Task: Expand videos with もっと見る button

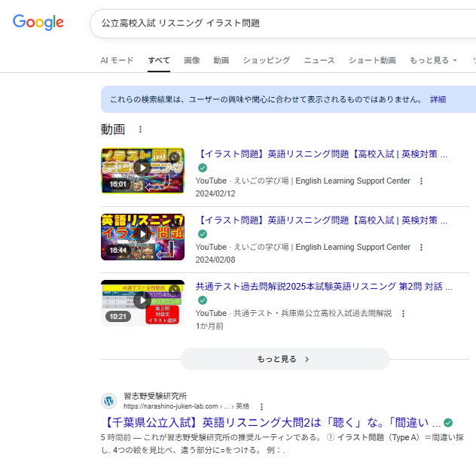Action: pyautogui.click(x=284, y=359)
